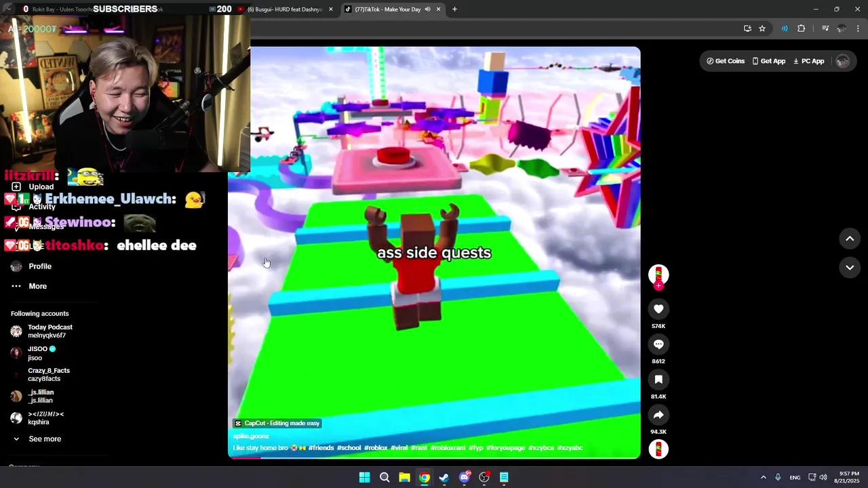The image size is (868, 488).
Task: Open the blue sound-wave extension icon
Action: (x=785, y=28)
